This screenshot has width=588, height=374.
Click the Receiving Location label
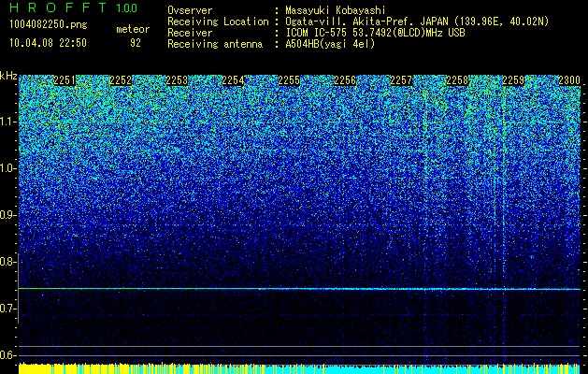point(218,22)
